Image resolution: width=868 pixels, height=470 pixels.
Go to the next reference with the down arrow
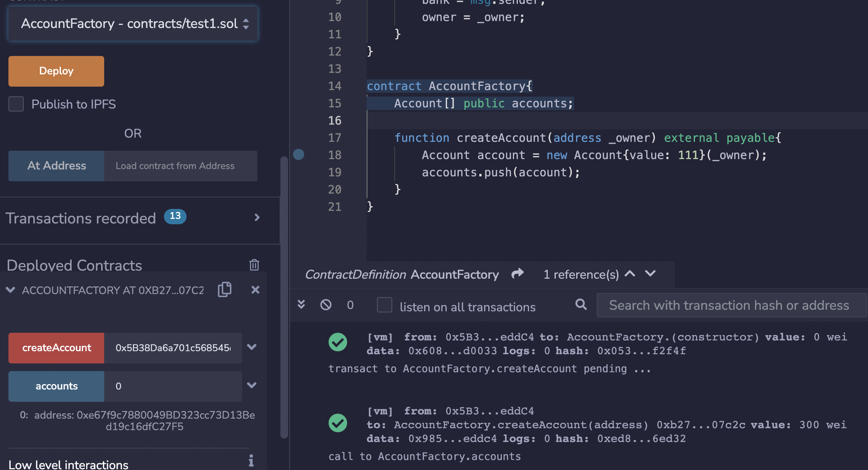point(650,274)
